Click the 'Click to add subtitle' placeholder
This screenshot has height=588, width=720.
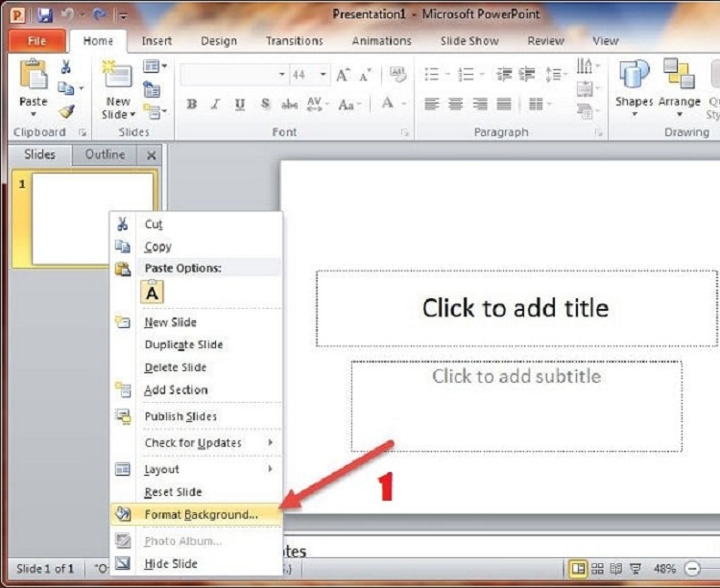516,406
